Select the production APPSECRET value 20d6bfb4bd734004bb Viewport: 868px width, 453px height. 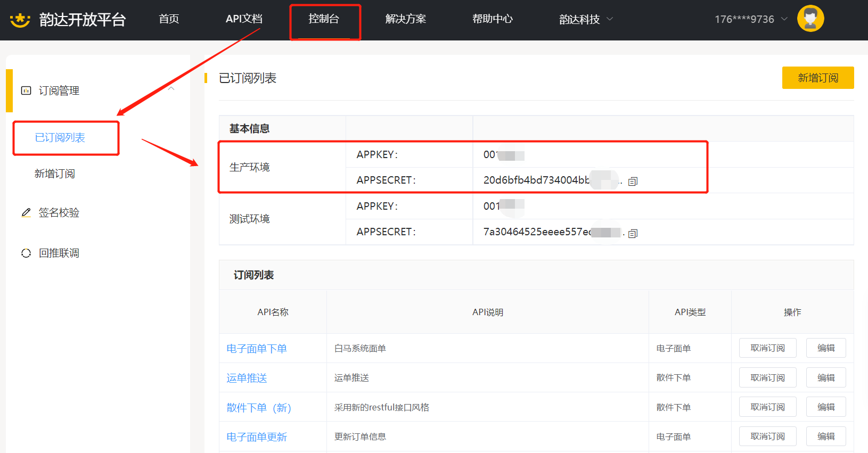pyautogui.click(x=536, y=180)
